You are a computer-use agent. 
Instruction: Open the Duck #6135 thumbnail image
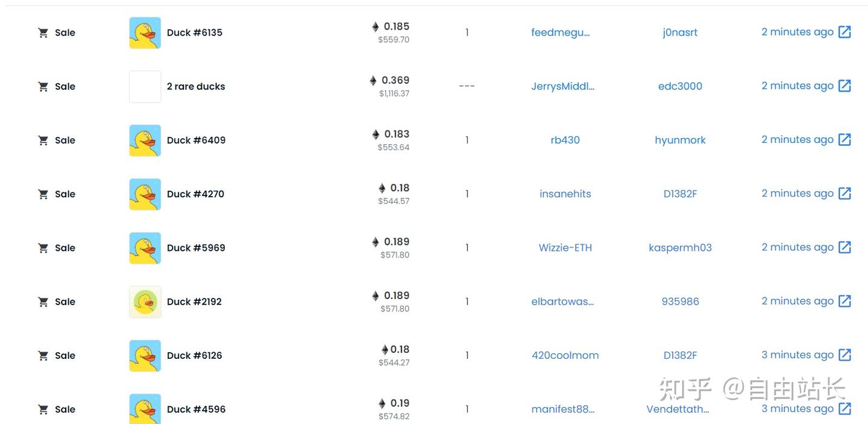click(x=145, y=33)
